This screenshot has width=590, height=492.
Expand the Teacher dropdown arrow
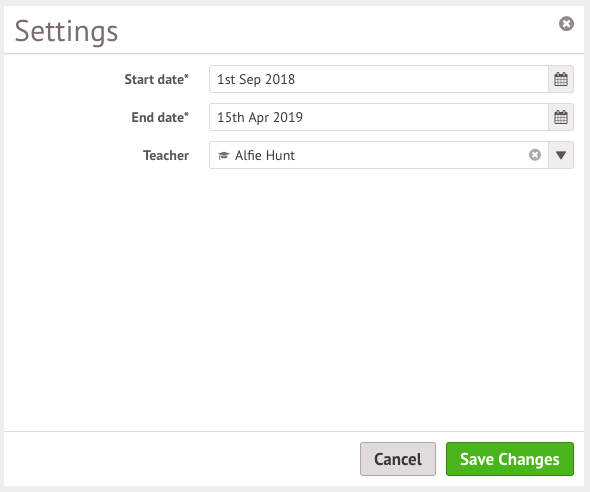(x=561, y=155)
